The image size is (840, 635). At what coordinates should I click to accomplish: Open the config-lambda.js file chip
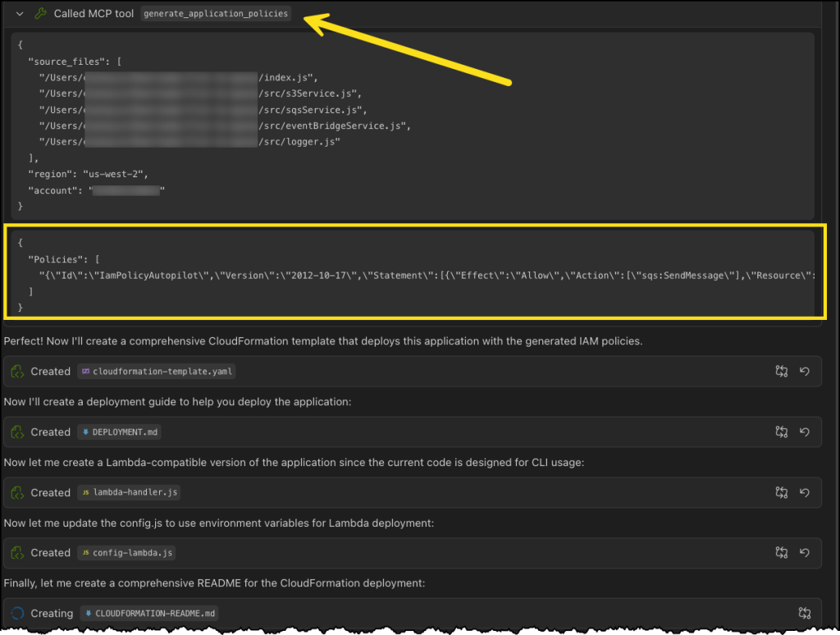127,552
